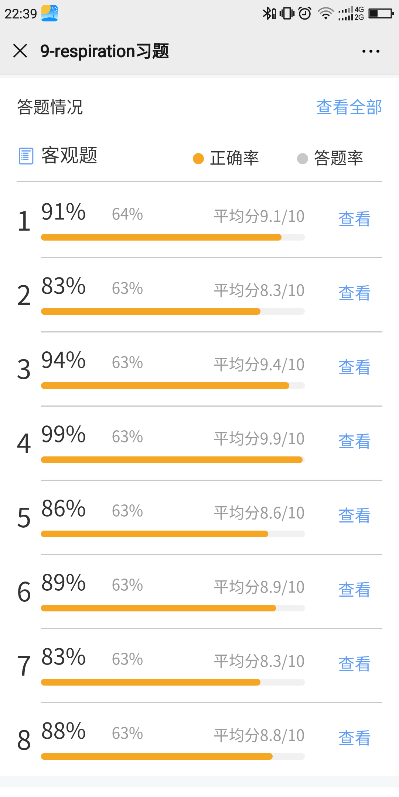This screenshot has height=797, width=399.
Task: View details of question 6 via 查看
Action: click(354, 590)
